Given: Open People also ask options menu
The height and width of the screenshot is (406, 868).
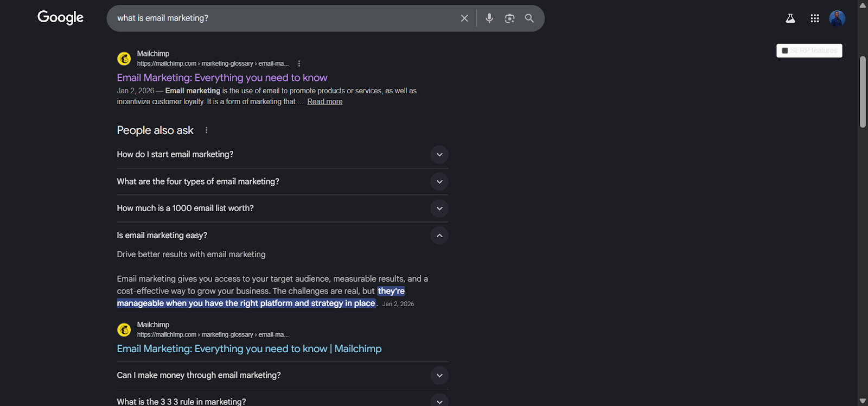Looking at the screenshot, I should tap(206, 130).
